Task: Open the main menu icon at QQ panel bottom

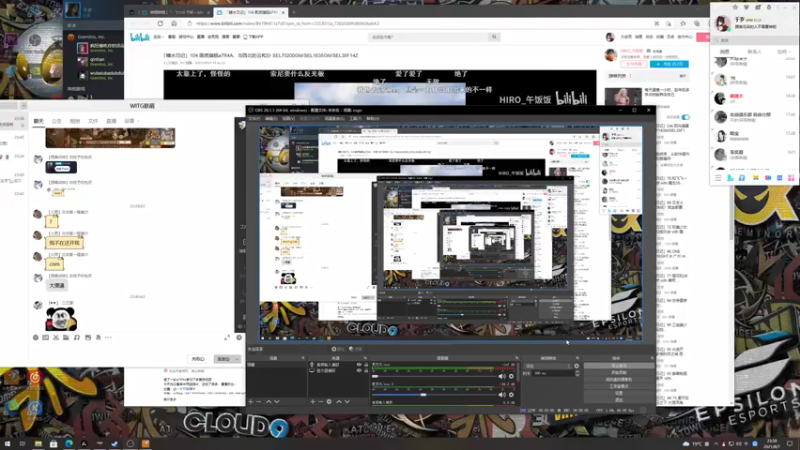Action: click(718, 178)
